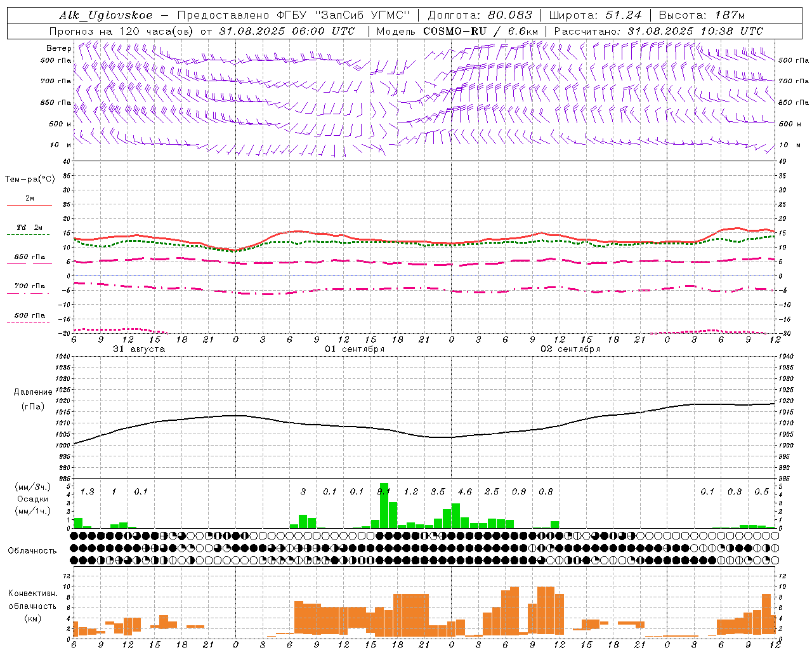Click the precipitation value 1.3
Screen dimensions: 812x650
click(x=87, y=492)
